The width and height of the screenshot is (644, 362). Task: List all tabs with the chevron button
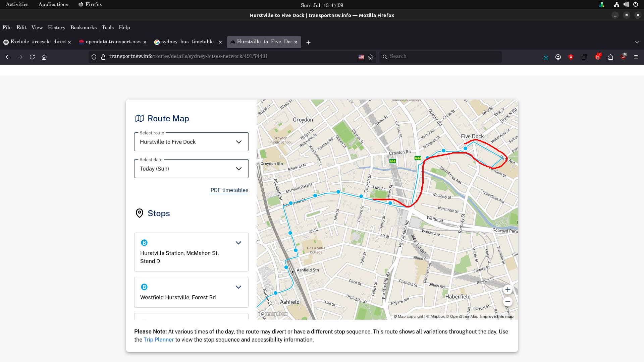pos(637,42)
